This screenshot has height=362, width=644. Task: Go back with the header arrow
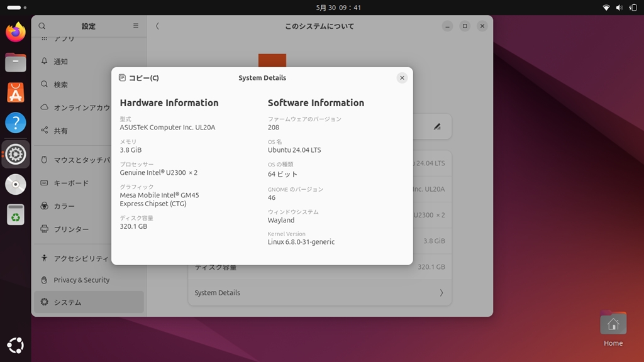[x=157, y=26]
